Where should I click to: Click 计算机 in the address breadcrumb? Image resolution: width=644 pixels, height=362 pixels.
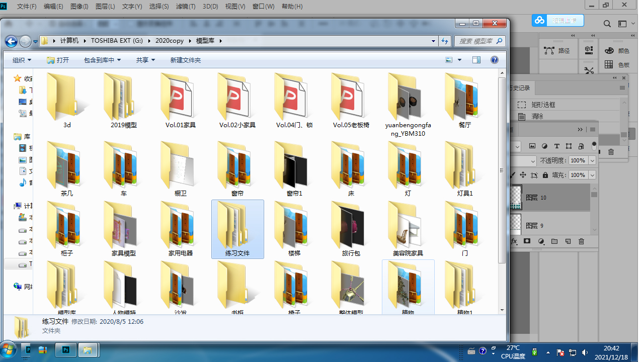[69, 41]
